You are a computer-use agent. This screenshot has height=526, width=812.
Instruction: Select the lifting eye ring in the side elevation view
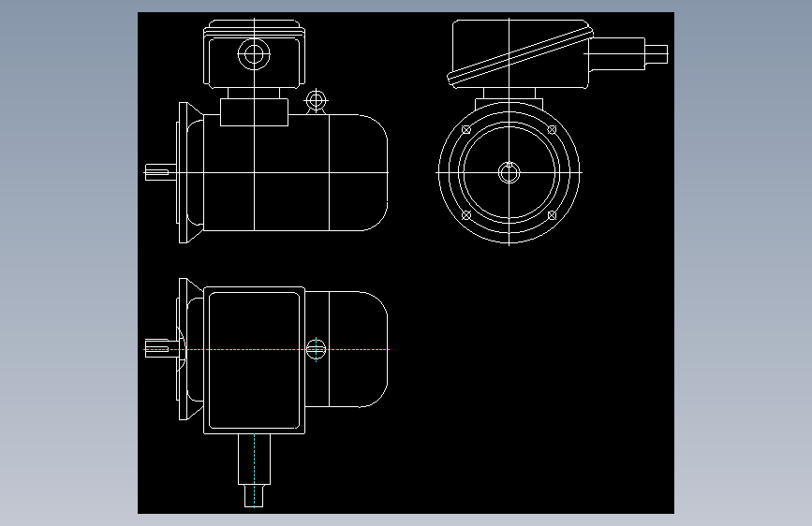(316, 99)
